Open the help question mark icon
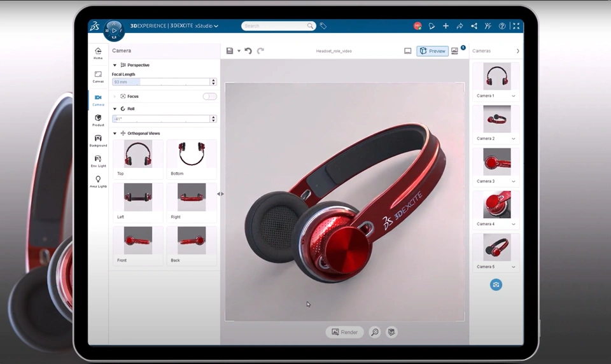This screenshot has height=364, width=611. click(502, 25)
